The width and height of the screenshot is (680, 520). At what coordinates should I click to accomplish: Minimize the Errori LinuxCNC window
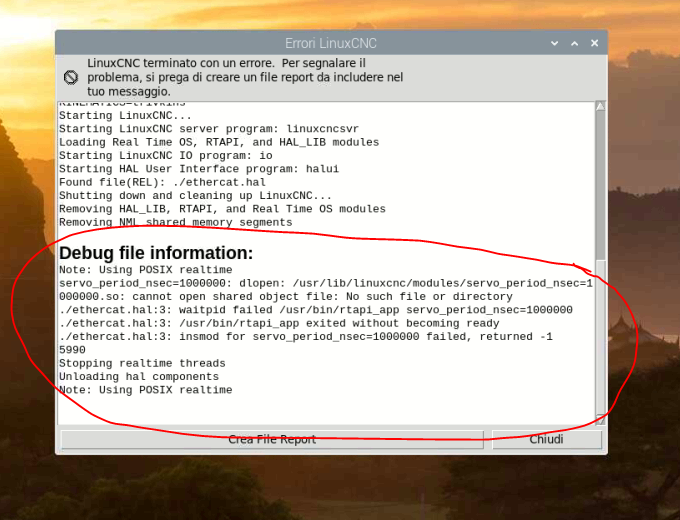coord(554,43)
